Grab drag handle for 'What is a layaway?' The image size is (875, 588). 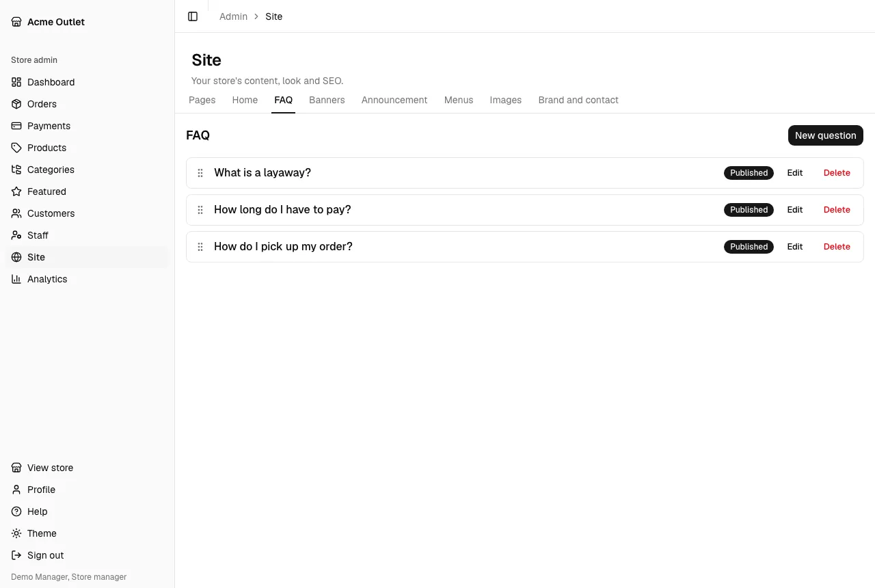[x=200, y=173]
